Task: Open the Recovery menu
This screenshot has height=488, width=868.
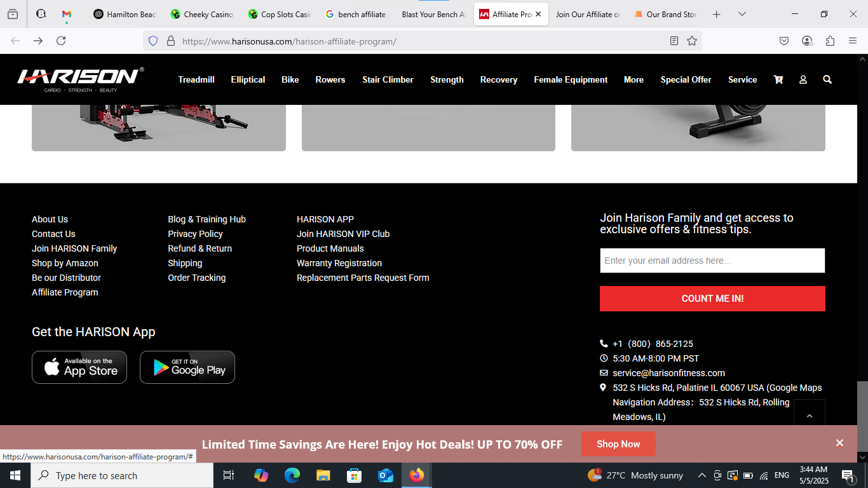Action: [x=499, y=79]
